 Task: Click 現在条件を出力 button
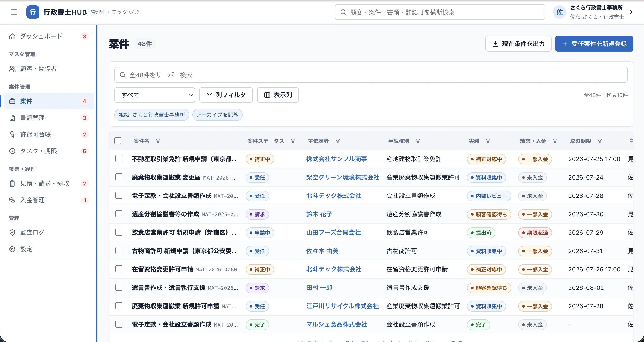pyautogui.click(x=518, y=44)
